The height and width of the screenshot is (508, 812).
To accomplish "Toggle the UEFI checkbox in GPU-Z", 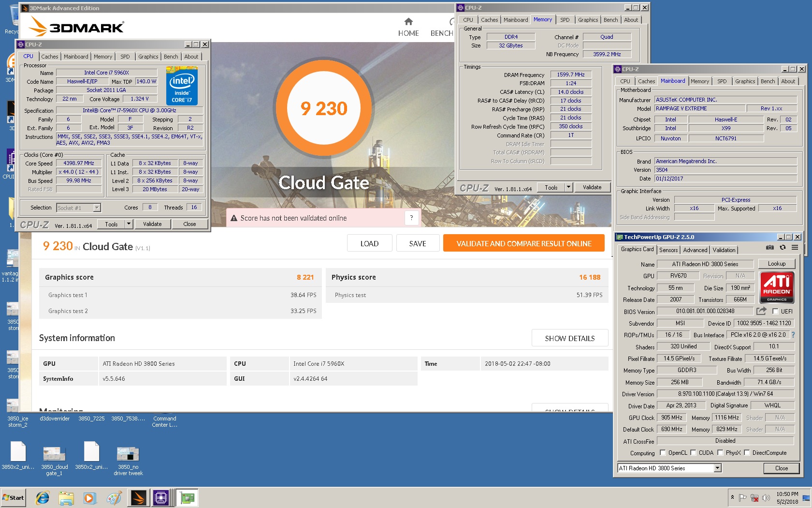I will click(775, 312).
